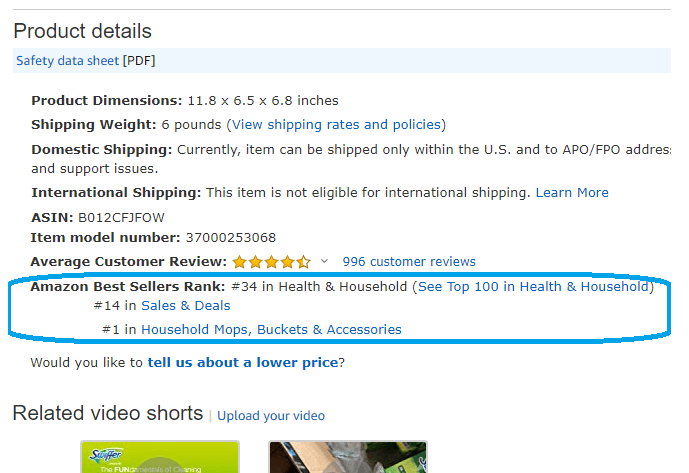This screenshot has width=689, height=473.
Task: Open Learn More about international shipping
Action: (x=572, y=193)
